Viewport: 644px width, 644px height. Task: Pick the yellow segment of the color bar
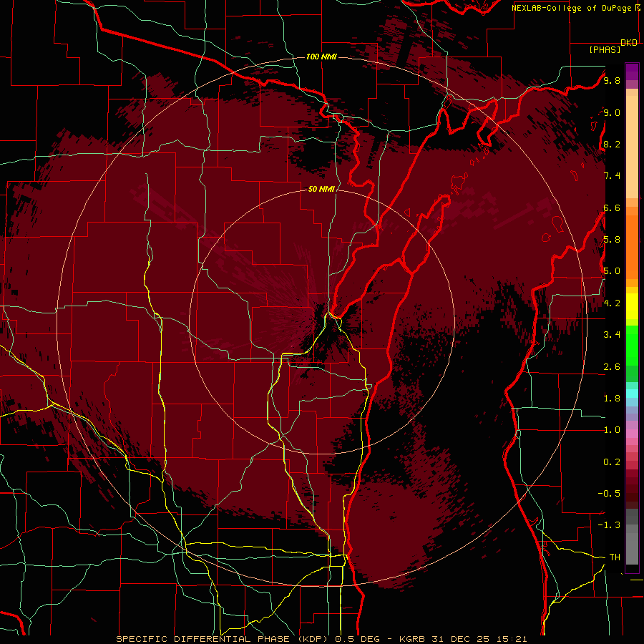(x=632, y=306)
